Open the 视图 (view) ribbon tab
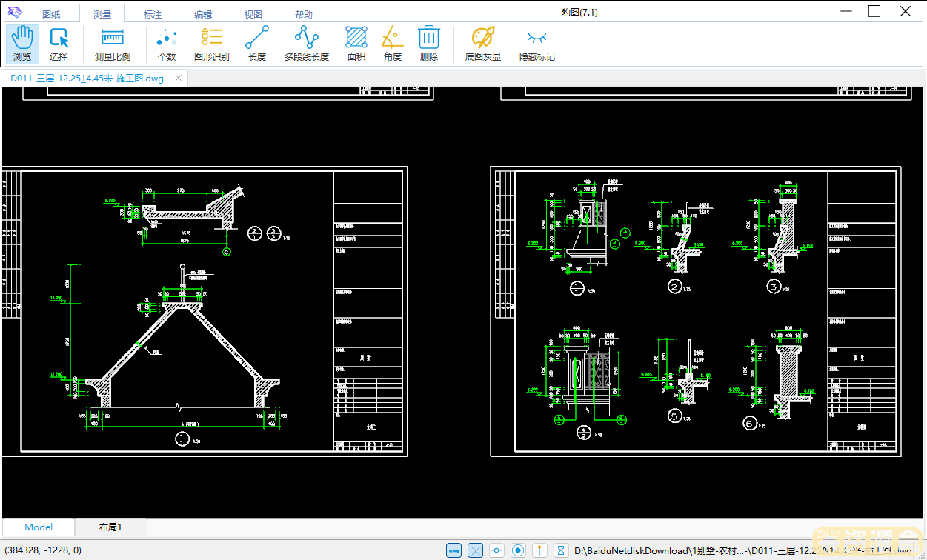The width and height of the screenshot is (927, 560). pyautogui.click(x=253, y=14)
